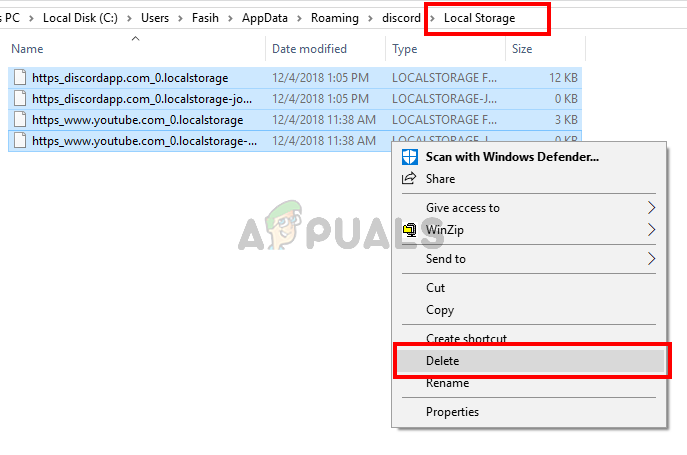This screenshot has width=687, height=455.
Task: Click Local Storage in breadcrumb
Action: [479, 18]
